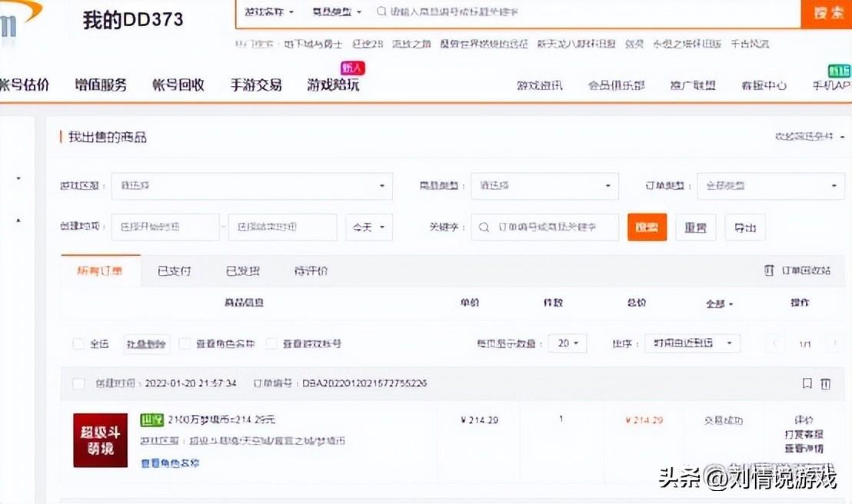This screenshot has height=504, width=852.
Task: Open the 每页显示数量 20 dropdown
Action: [568, 343]
